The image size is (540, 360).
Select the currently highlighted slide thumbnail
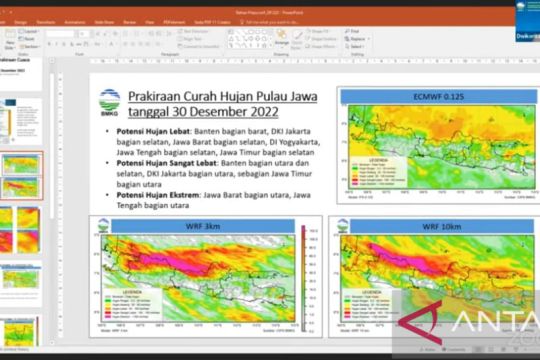coord(21,176)
